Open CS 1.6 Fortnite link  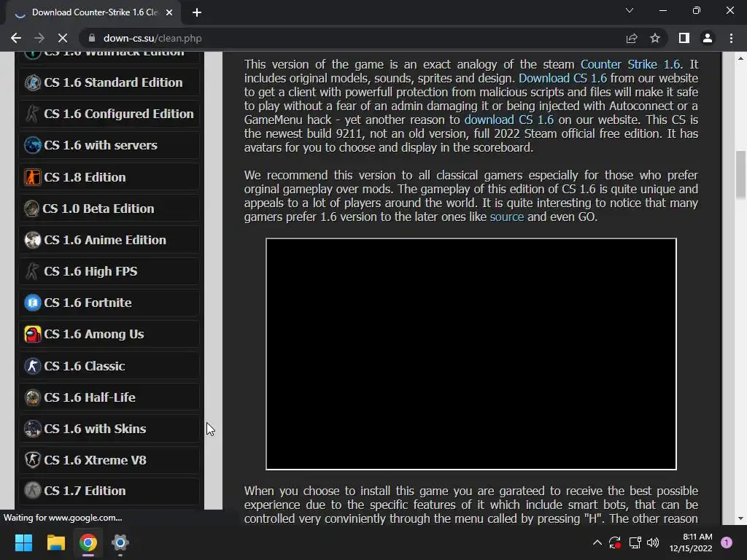[109, 303]
